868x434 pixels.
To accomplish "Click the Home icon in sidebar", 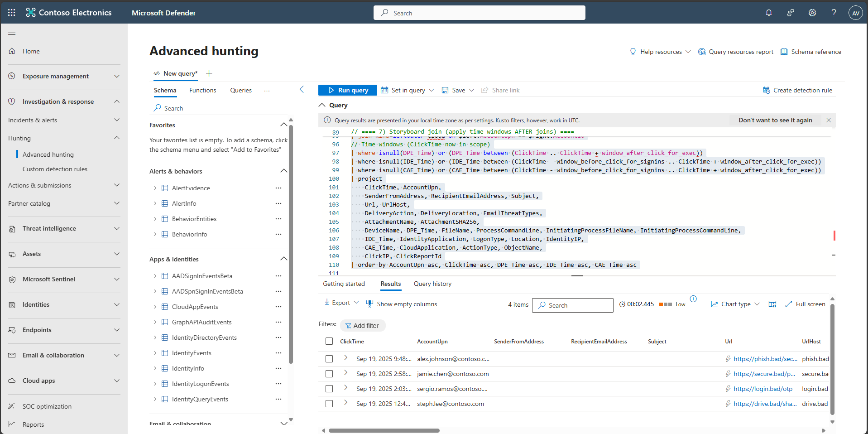I will click(x=12, y=51).
